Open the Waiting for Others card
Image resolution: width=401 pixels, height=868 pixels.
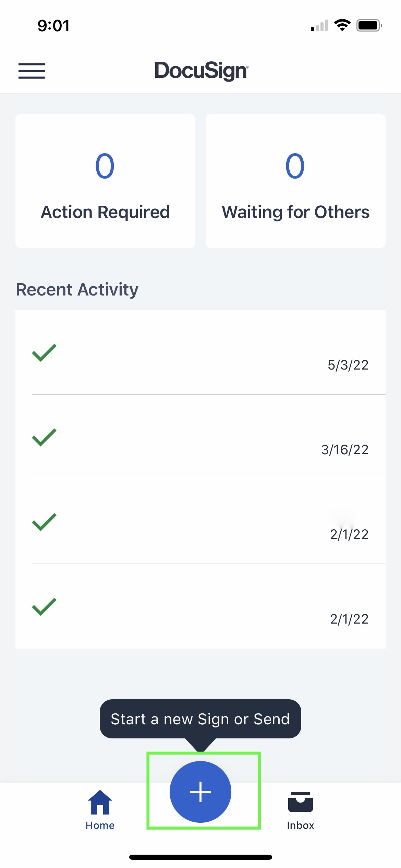tap(296, 181)
